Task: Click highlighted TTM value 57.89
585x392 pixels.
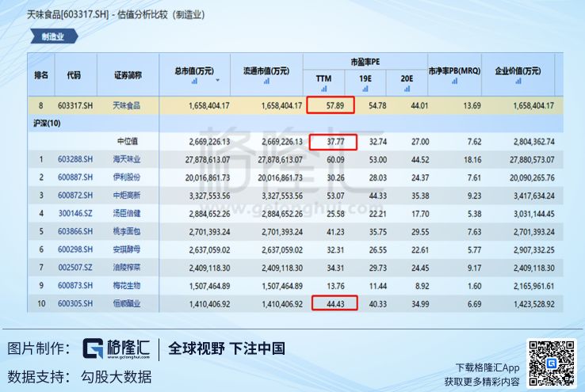Action: coord(331,105)
